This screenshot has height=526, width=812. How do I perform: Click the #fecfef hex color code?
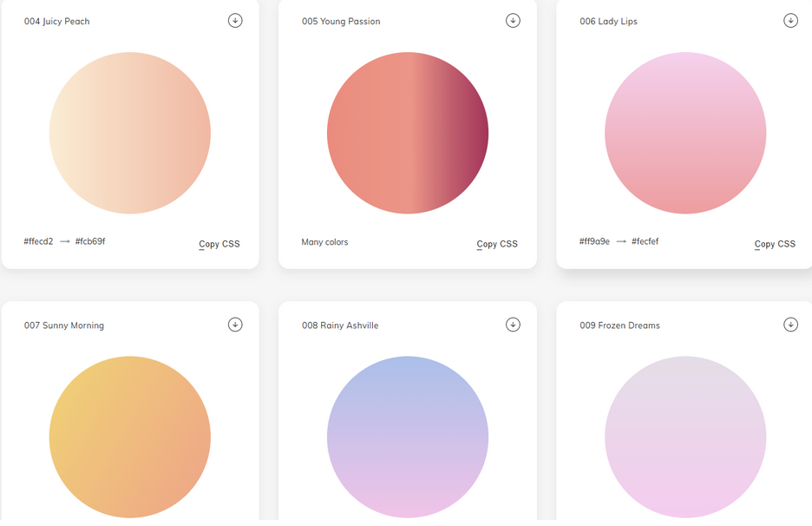[645, 241]
